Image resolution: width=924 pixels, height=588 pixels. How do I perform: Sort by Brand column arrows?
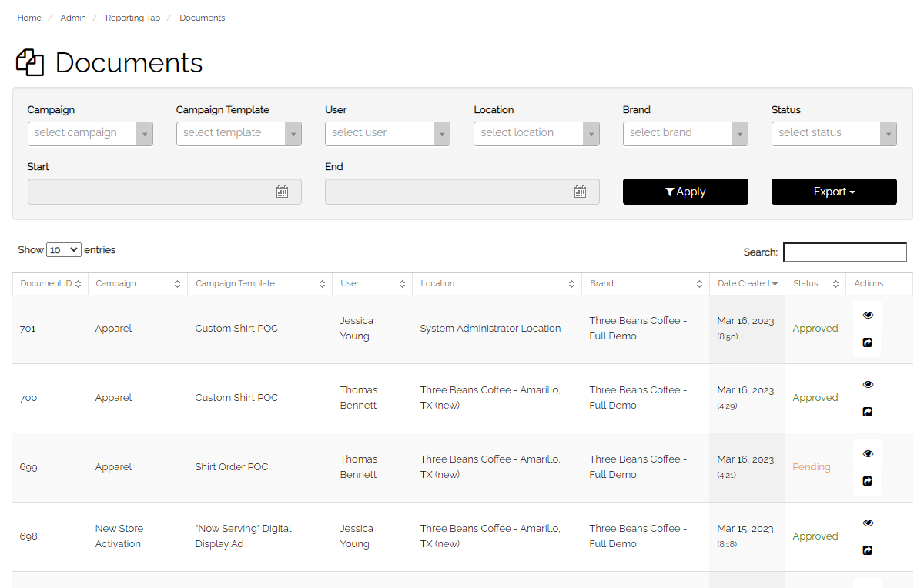click(x=699, y=284)
